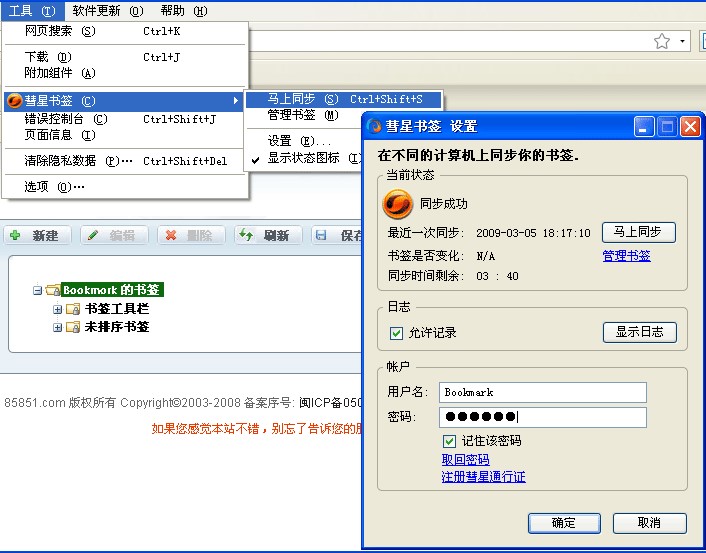Confirm with the 确定 button

(x=564, y=523)
